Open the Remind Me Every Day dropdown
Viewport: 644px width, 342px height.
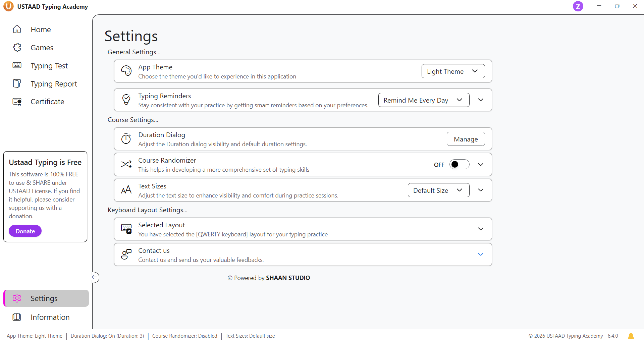point(423,100)
